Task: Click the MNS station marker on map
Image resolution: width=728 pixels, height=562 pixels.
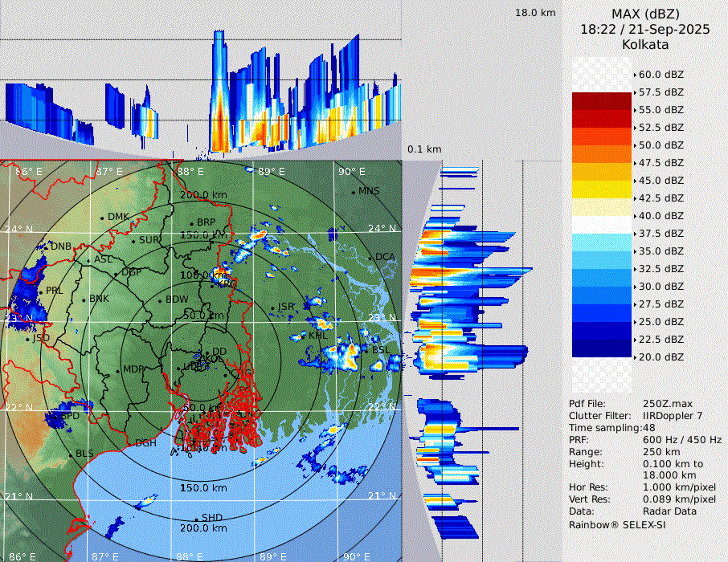Action: coord(354,192)
